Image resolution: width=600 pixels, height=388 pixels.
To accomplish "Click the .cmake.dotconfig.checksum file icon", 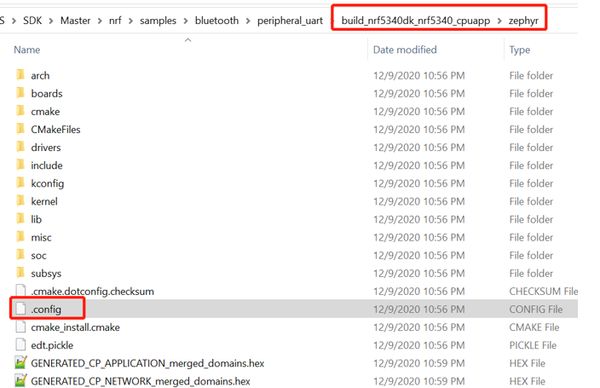I will [x=21, y=290].
